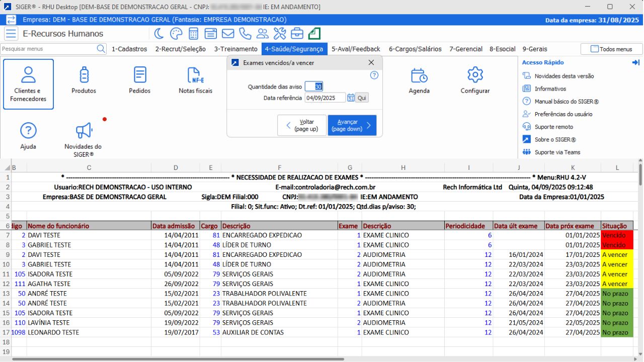Open the calendar picker beside Data referência
This screenshot has width=644, height=362.
tap(351, 98)
